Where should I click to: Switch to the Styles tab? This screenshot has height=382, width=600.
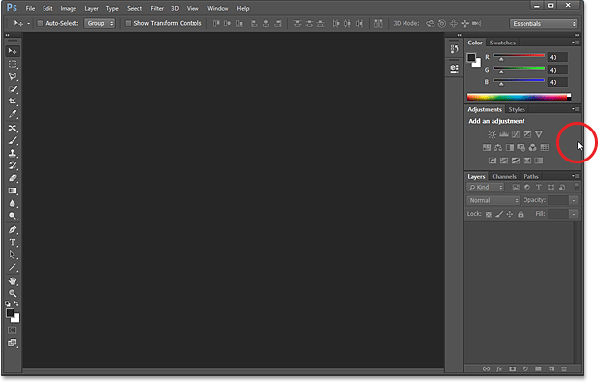516,109
